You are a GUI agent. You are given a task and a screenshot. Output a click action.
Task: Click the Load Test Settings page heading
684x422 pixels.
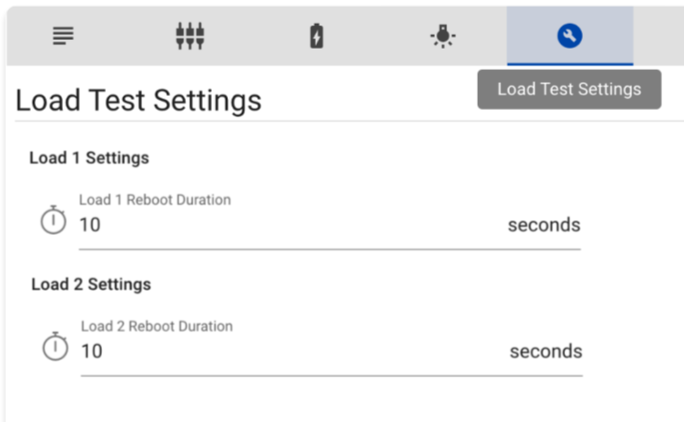pyautogui.click(x=139, y=100)
